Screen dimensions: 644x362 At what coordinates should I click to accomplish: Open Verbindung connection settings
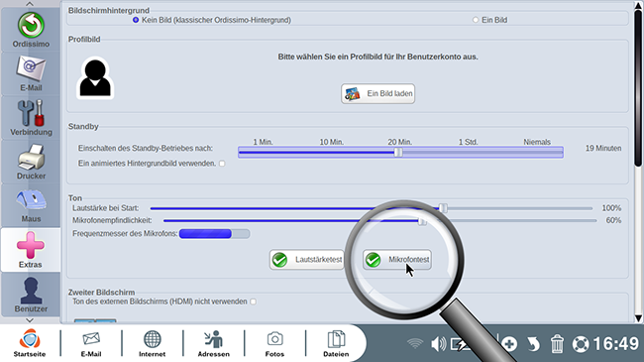(x=31, y=118)
